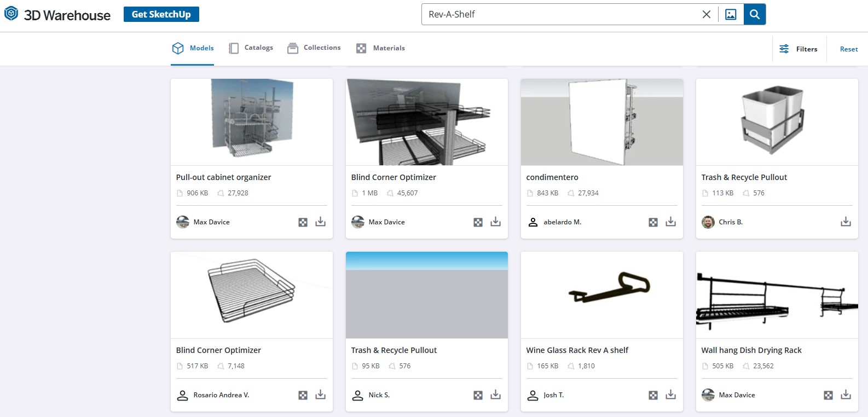This screenshot has height=417, width=868.
Task: Download the Trash & Recycle Pullout by Chris B.
Action: pos(846,222)
